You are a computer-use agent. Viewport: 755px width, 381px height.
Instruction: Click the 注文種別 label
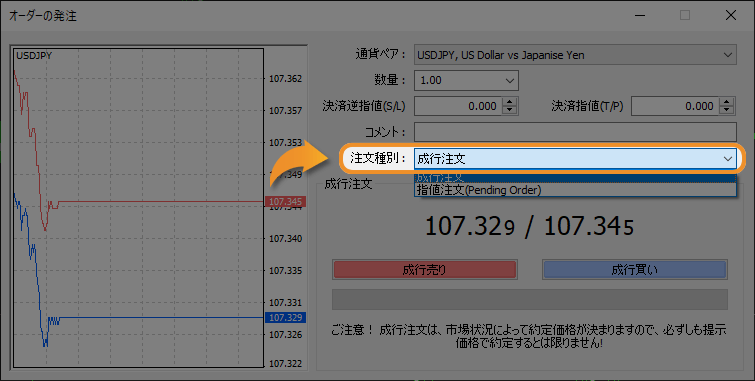[x=378, y=158]
